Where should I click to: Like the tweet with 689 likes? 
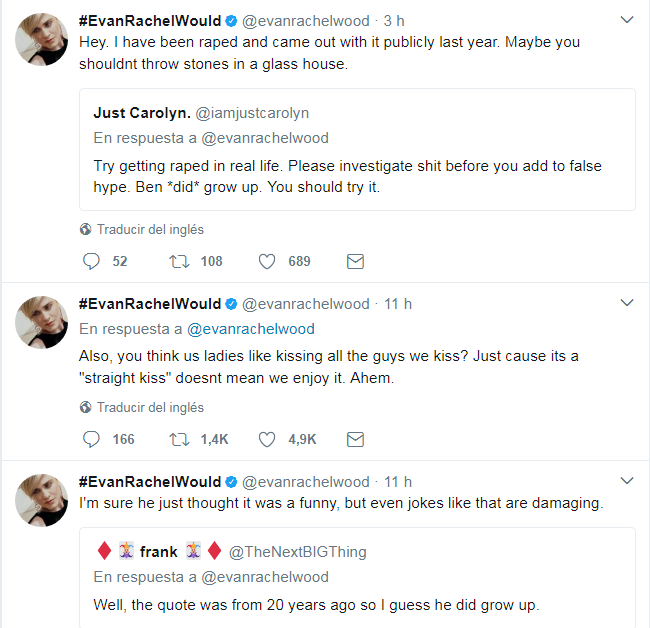267,261
